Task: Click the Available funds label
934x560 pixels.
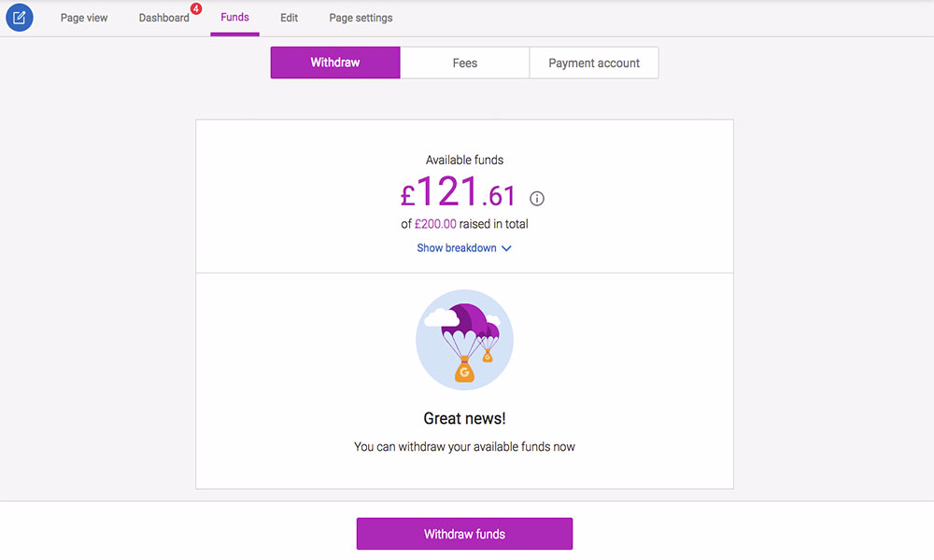Action: coord(464,161)
